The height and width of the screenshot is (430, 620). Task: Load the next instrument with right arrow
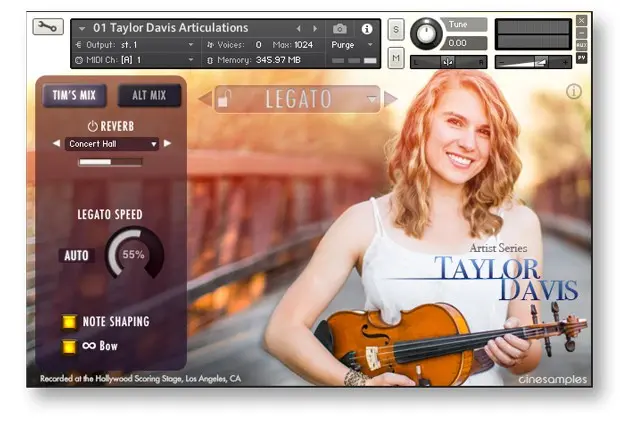pos(315,28)
